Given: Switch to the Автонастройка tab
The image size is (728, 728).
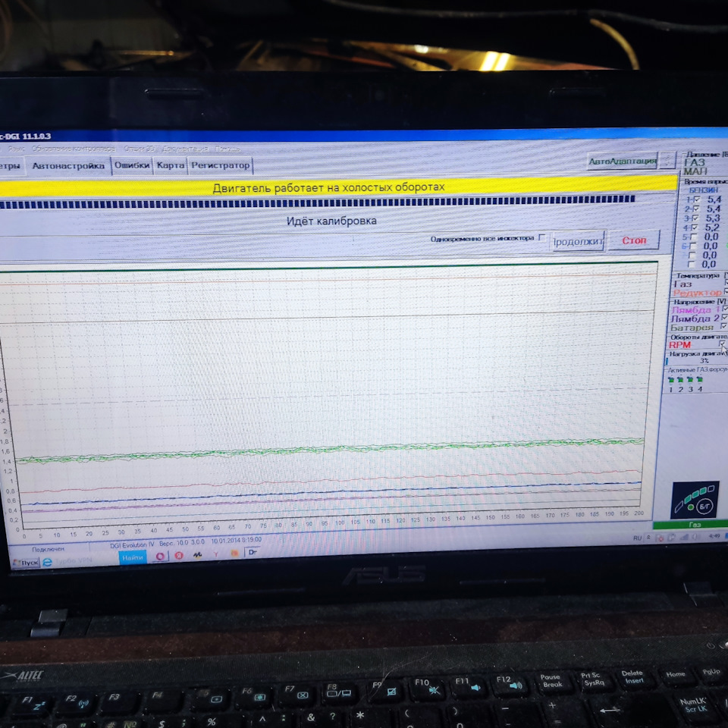Looking at the screenshot, I should pos(68,166).
